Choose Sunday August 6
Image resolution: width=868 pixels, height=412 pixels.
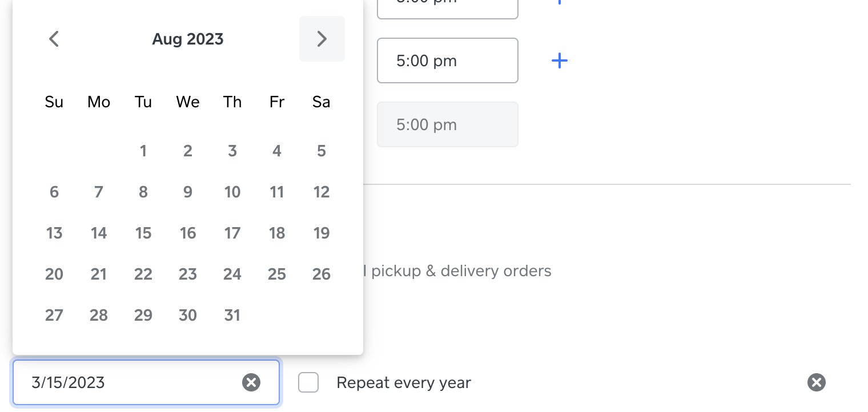click(54, 192)
